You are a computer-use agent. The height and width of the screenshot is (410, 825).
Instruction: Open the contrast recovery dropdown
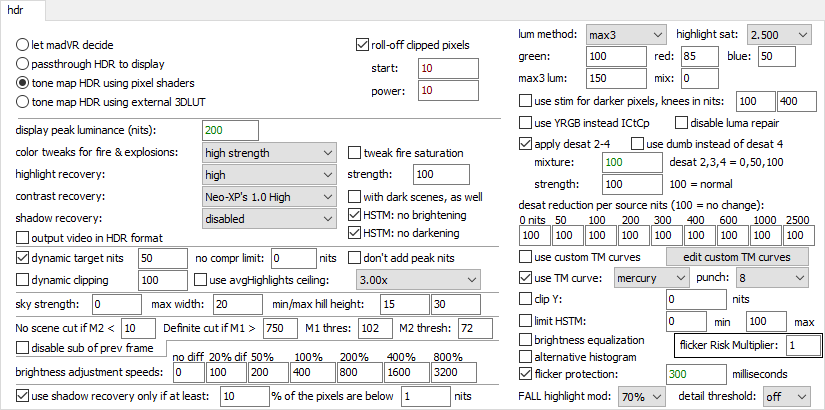pos(268,196)
